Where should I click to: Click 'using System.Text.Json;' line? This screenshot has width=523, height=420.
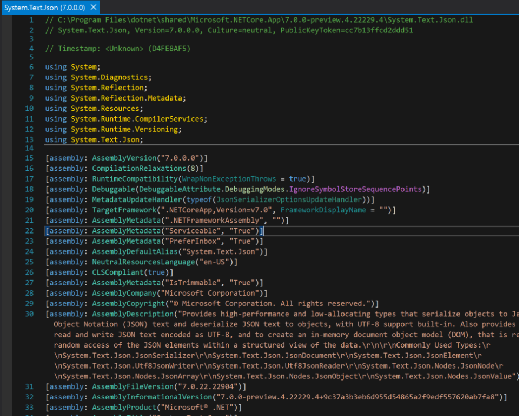(x=95, y=141)
